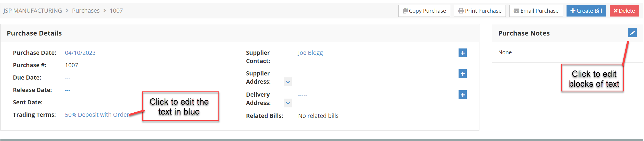Image resolution: width=644 pixels, height=141 pixels.
Task: Click the Sent Date empty value
Action: 68,103
